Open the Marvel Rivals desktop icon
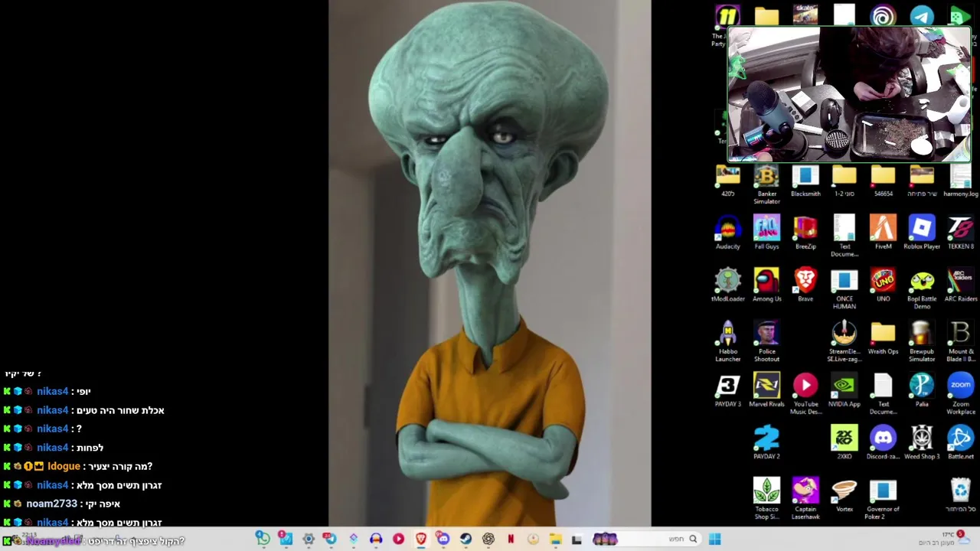 pos(766,391)
